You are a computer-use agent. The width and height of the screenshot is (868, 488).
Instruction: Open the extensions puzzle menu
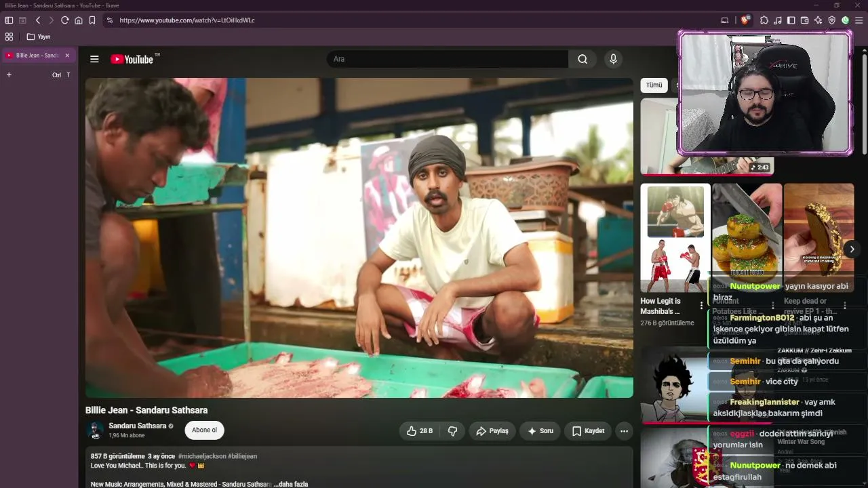pyautogui.click(x=764, y=20)
